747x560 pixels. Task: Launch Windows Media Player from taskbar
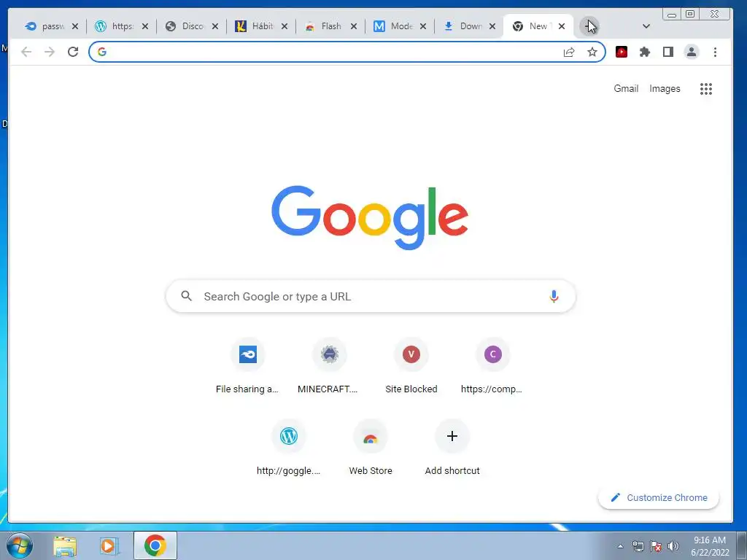pos(109,545)
